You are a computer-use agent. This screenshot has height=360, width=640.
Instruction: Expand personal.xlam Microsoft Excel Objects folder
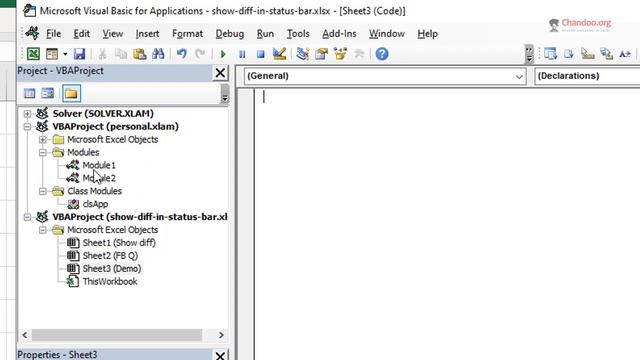[x=42, y=140]
